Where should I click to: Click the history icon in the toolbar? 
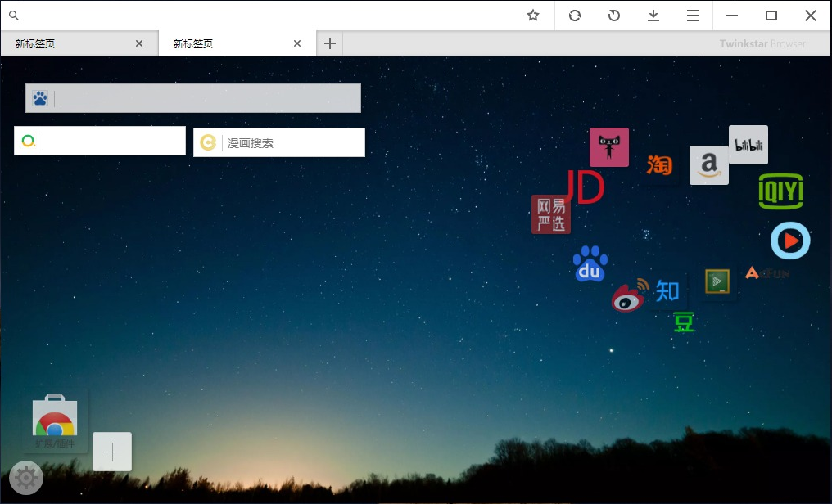click(613, 16)
